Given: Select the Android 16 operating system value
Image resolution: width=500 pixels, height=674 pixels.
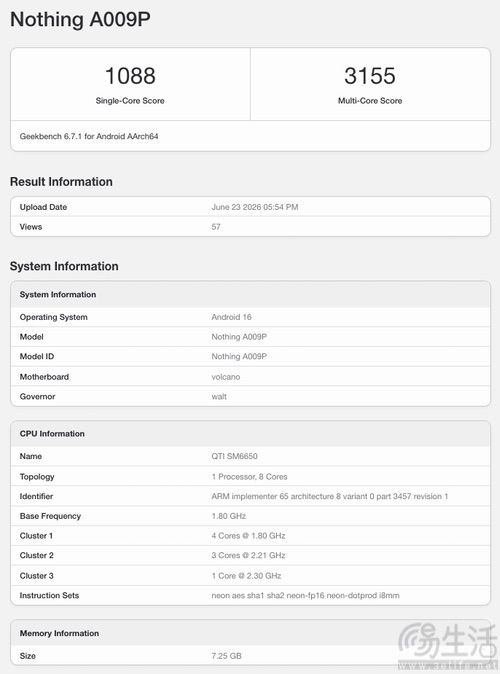Looking at the screenshot, I should tap(231, 317).
